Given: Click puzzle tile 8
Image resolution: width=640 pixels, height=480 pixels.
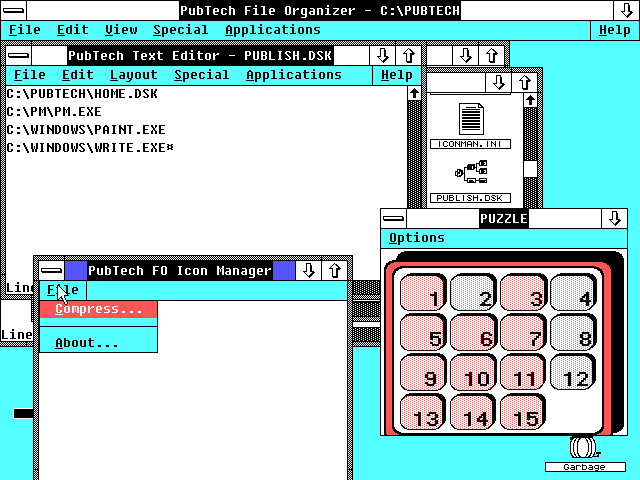Looking at the screenshot, I should [x=573, y=332].
